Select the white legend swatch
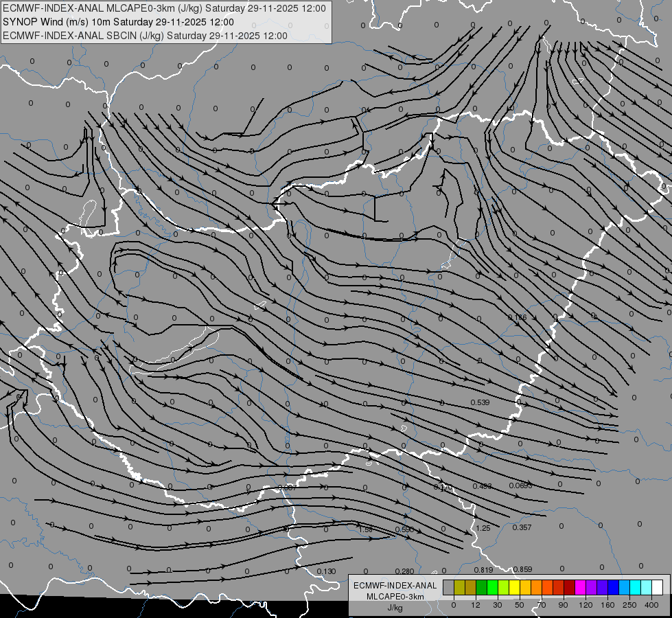 658,587
